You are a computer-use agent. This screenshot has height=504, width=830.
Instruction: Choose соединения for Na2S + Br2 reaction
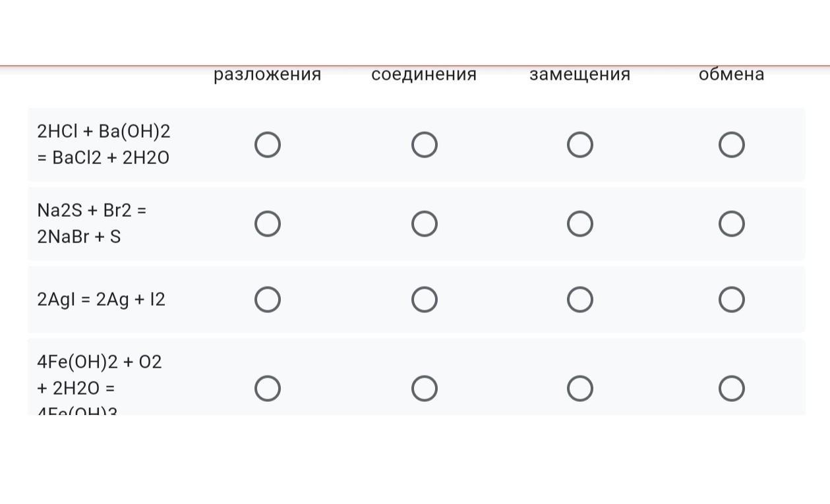[425, 224]
